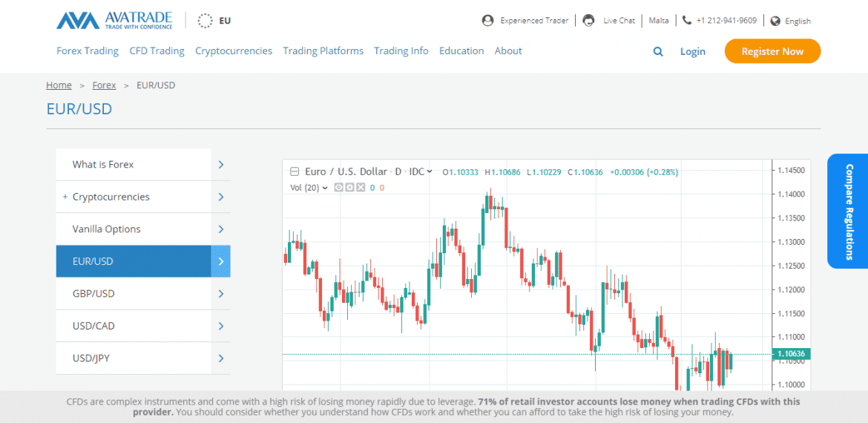Click the EU stars region icon

tap(205, 21)
